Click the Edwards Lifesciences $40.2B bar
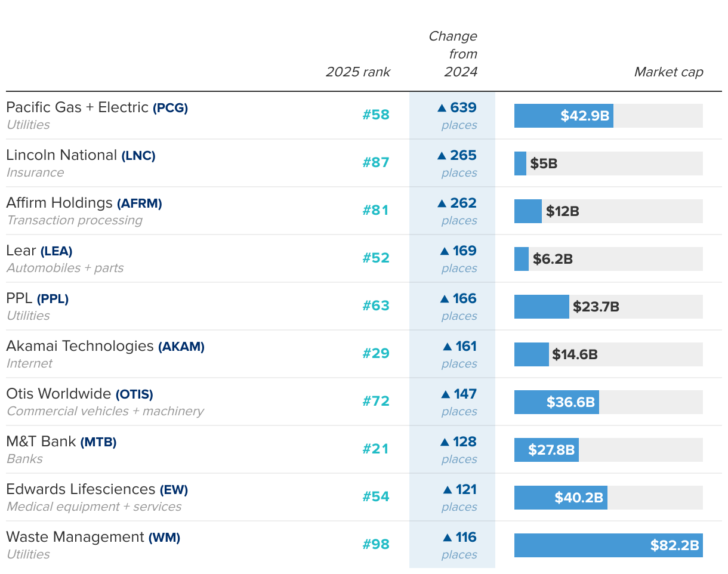The image size is (728, 574). coord(560,498)
